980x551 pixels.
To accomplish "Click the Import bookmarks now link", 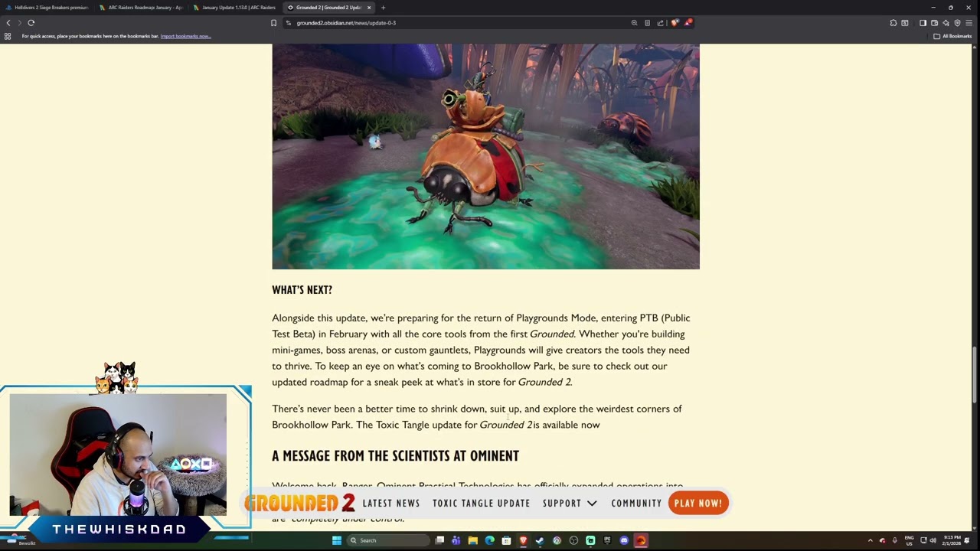I will (185, 36).
